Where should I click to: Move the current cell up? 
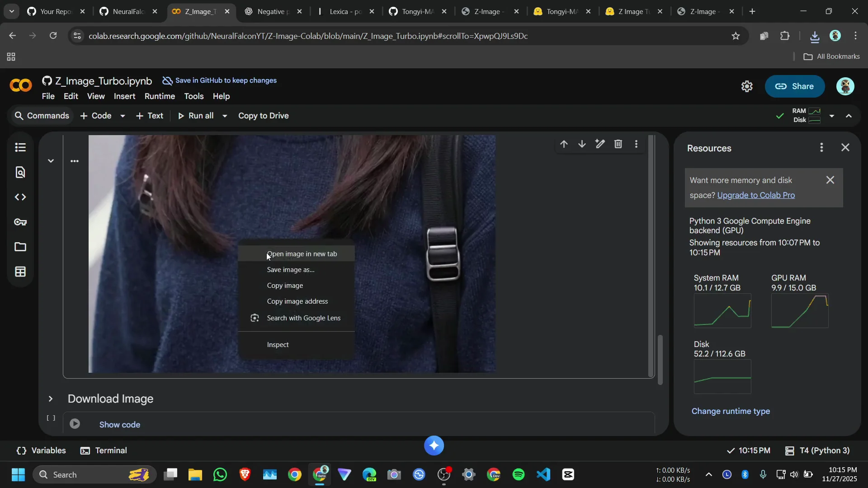coord(564,144)
